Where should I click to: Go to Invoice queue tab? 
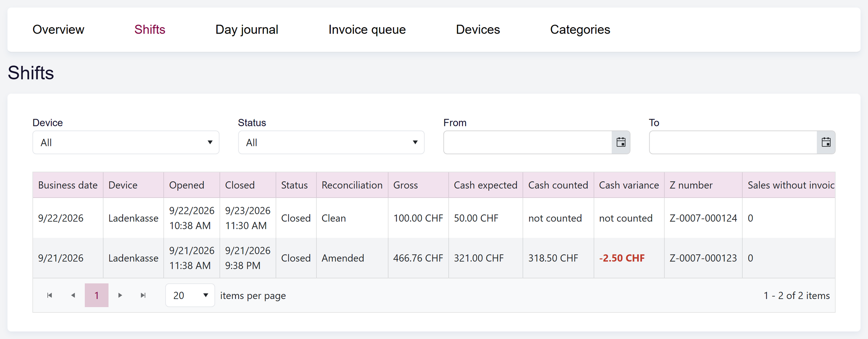pyautogui.click(x=367, y=30)
